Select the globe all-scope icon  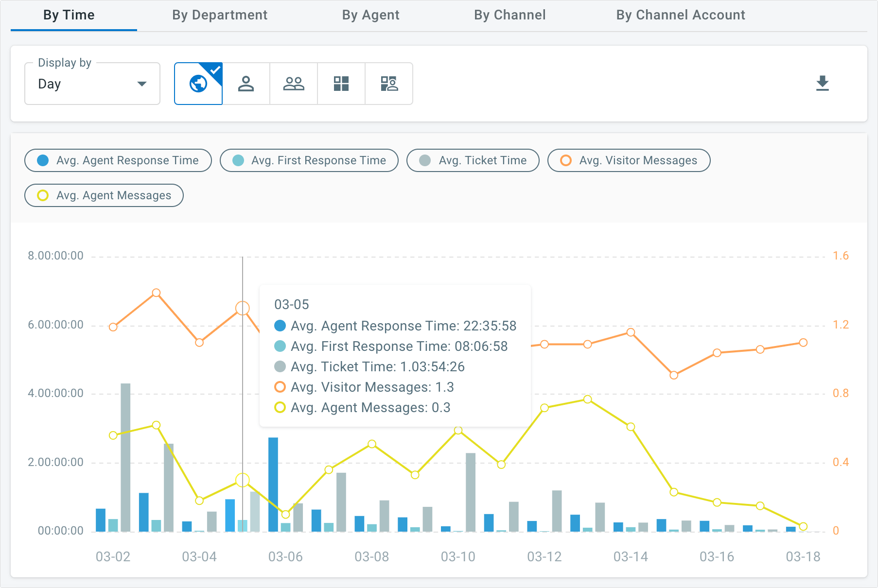198,84
